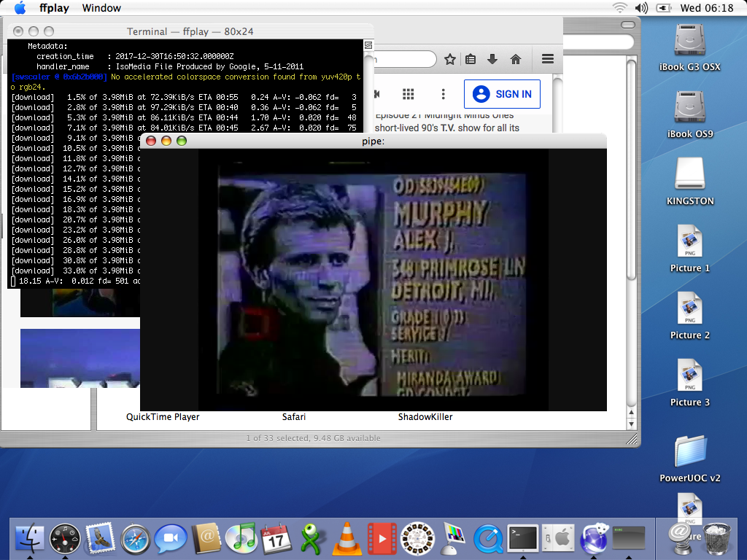The width and height of the screenshot is (747, 560).
Task: Select QuickTime Player label in Finder window
Action: coord(163,416)
